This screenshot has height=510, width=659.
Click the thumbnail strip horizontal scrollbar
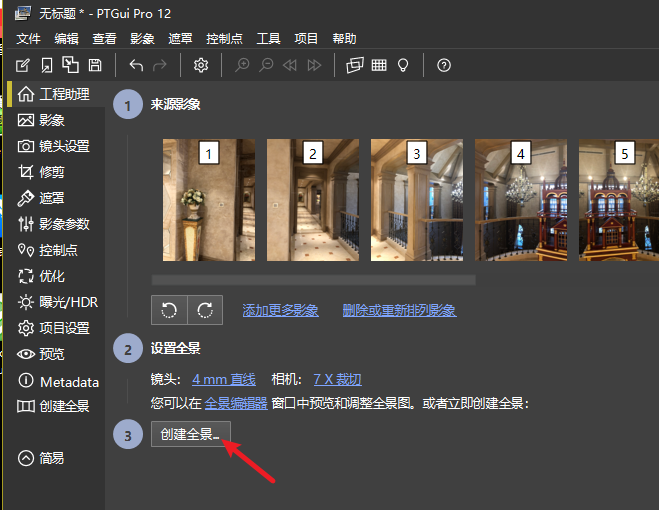coord(314,280)
